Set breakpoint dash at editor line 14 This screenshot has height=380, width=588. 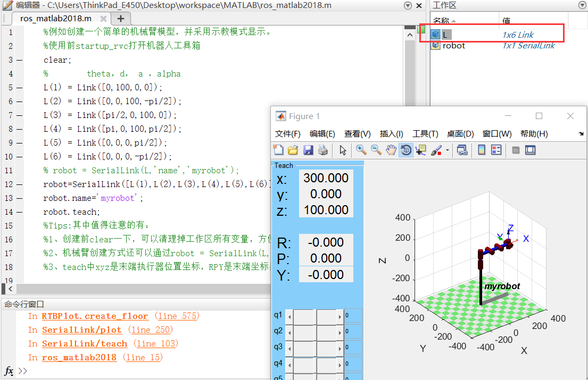click(20, 212)
